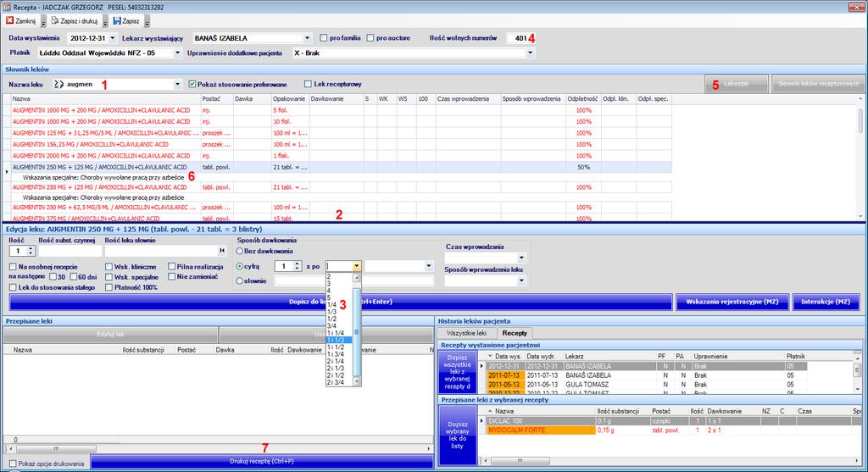The image size is (868, 472).
Task: Open the Data wystawienia date dropdown
Action: [x=113, y=38]
